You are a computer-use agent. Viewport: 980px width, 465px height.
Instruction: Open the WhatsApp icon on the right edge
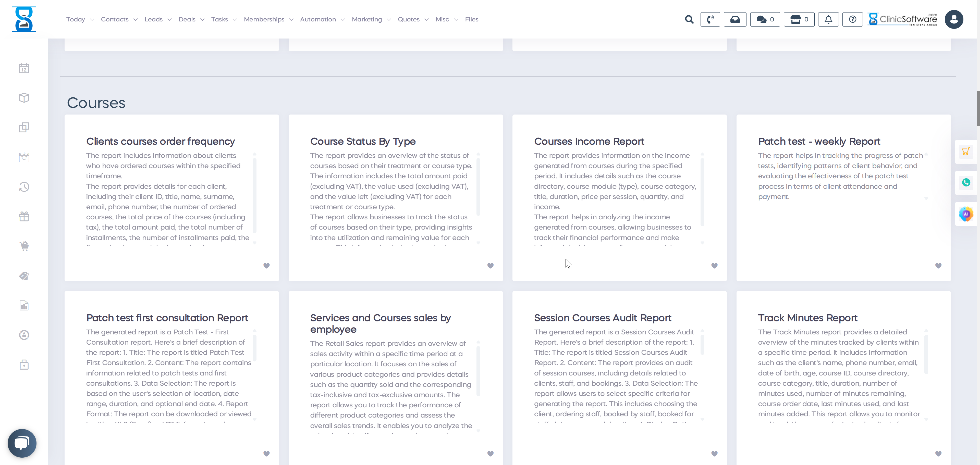click(x=966, y=182)
